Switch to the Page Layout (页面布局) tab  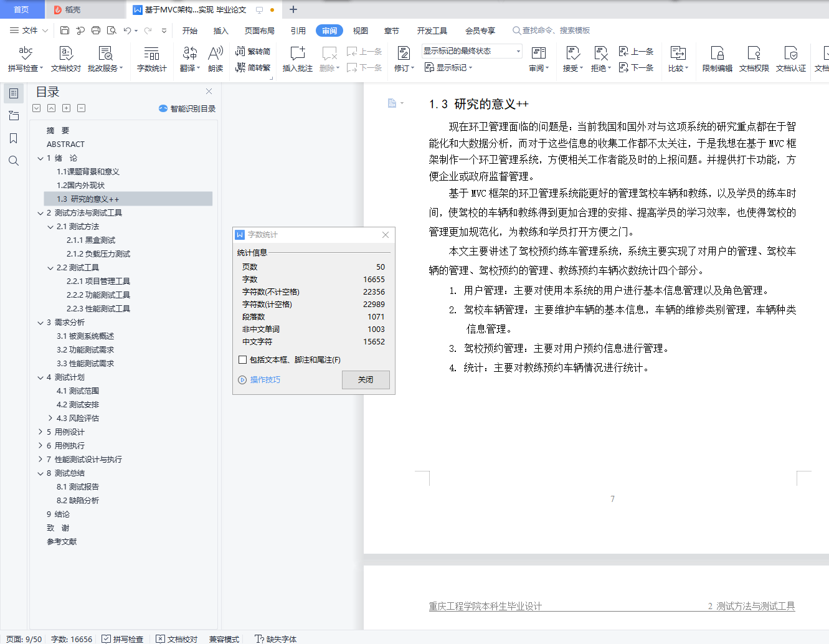coord(260,31)
